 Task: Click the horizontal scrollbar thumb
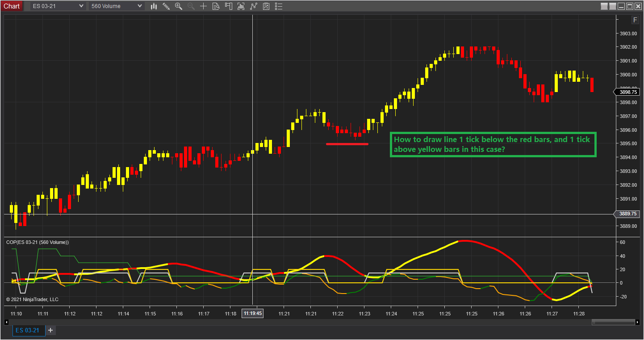(x=613, y=322)
